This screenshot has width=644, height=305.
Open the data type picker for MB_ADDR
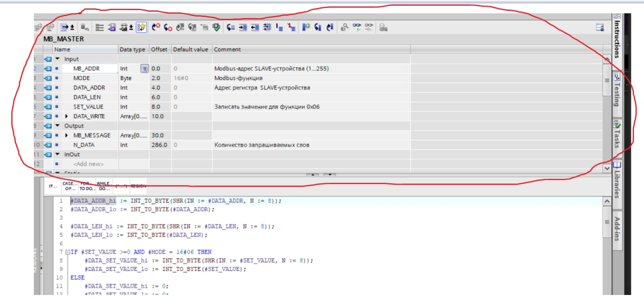point(144,69)
